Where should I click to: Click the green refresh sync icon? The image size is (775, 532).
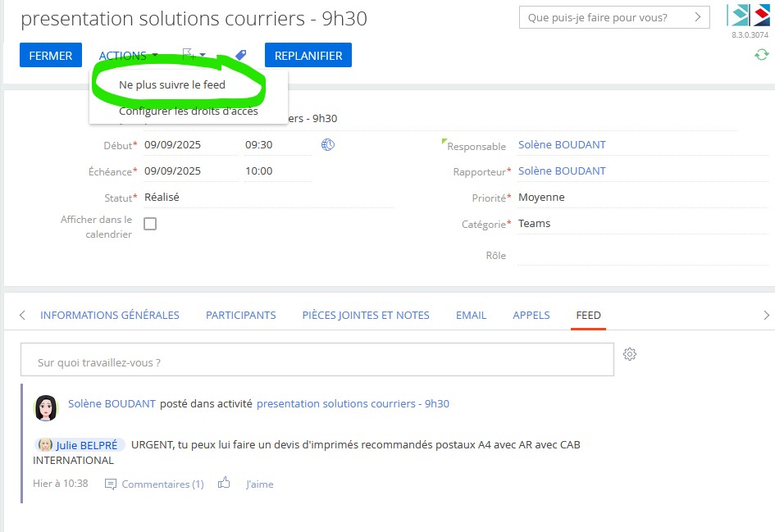(762, 55)
